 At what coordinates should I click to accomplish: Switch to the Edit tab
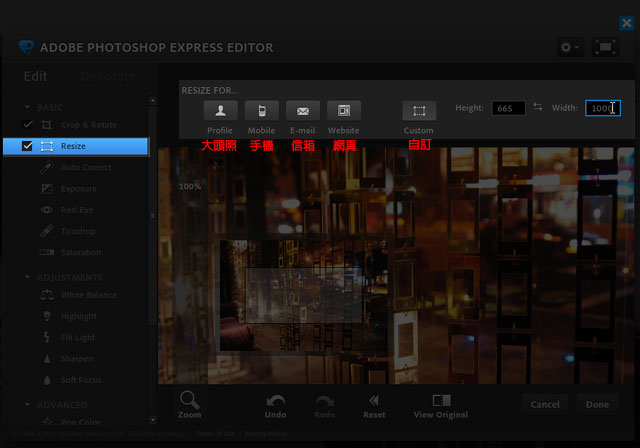click(36, 76)
